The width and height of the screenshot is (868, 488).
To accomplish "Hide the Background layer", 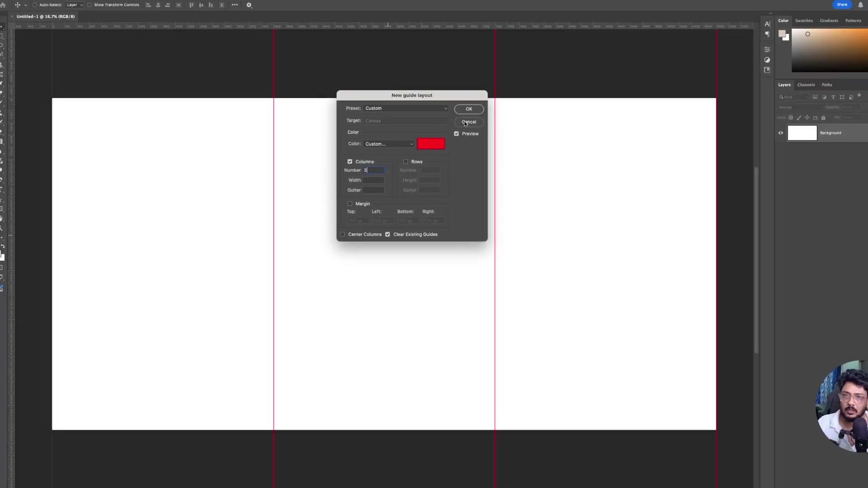I will tap(781, 133).
